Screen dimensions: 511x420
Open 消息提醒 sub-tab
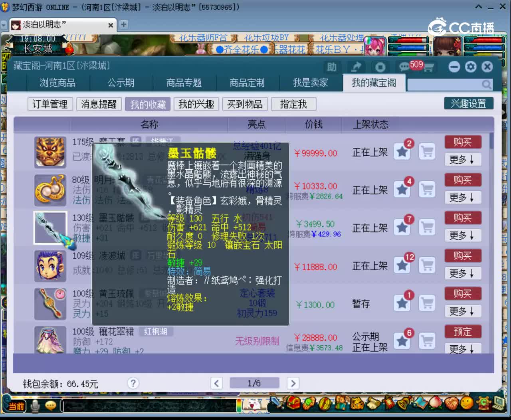99,104
